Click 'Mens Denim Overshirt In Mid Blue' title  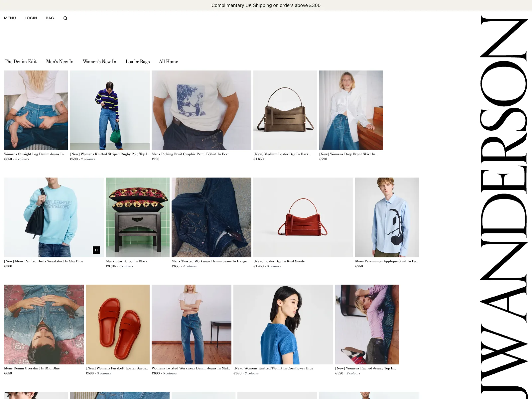(32, 368)
